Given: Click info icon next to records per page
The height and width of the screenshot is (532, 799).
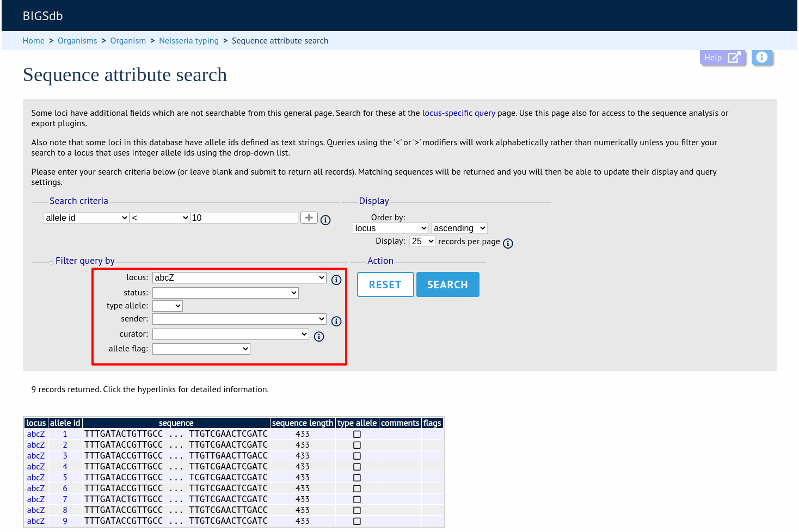Looking at the screenshot, I should click(x=508, y=243).
